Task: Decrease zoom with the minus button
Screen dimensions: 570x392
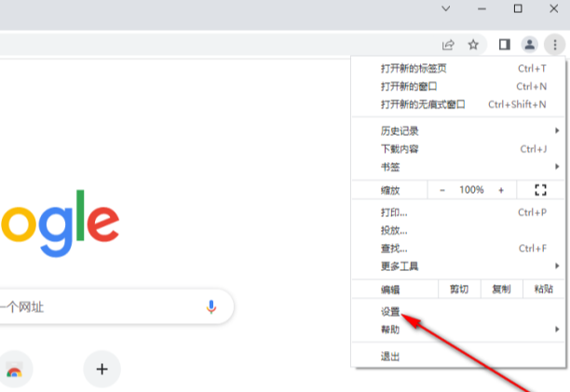Action: click(442, 190)
